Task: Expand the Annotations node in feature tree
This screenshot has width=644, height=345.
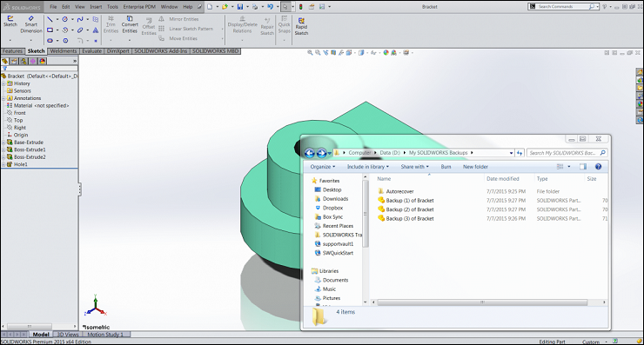Action: (x=3, y=98)
